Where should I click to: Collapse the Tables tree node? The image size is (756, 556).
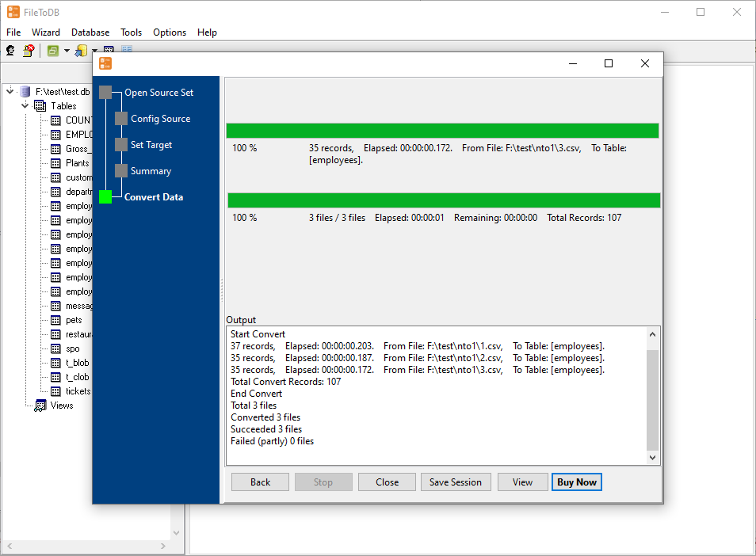click(25, 106)
